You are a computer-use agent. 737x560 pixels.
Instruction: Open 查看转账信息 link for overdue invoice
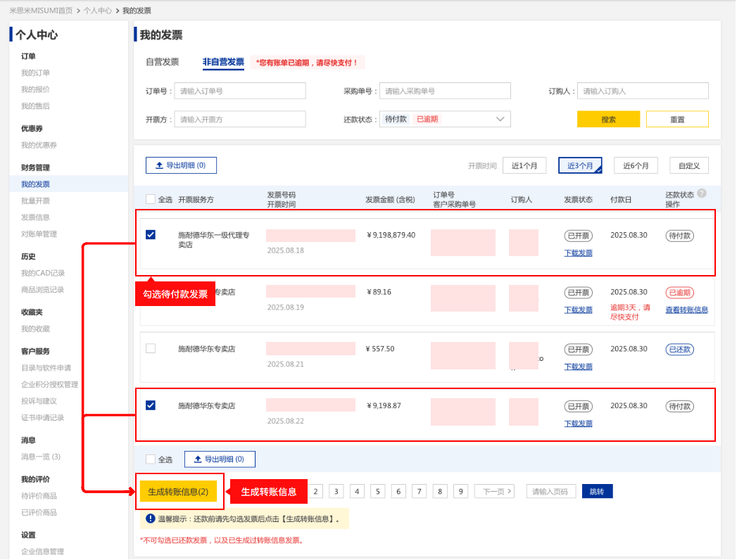pos(686,310)
